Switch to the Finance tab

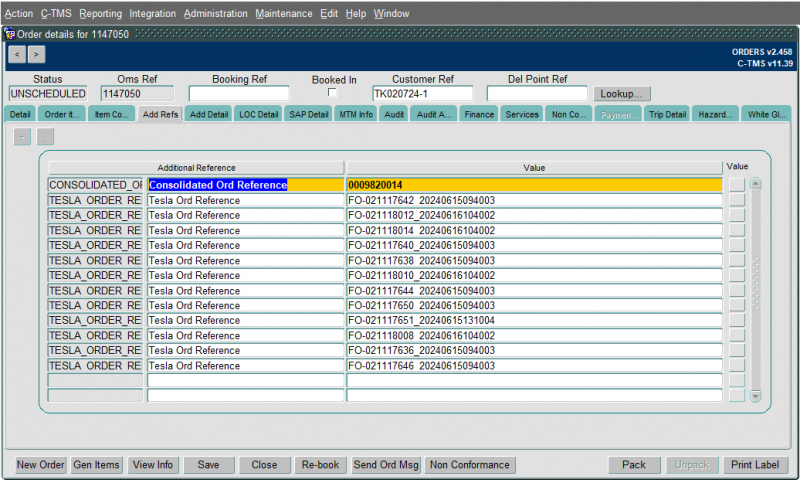[x=479, y=114]
